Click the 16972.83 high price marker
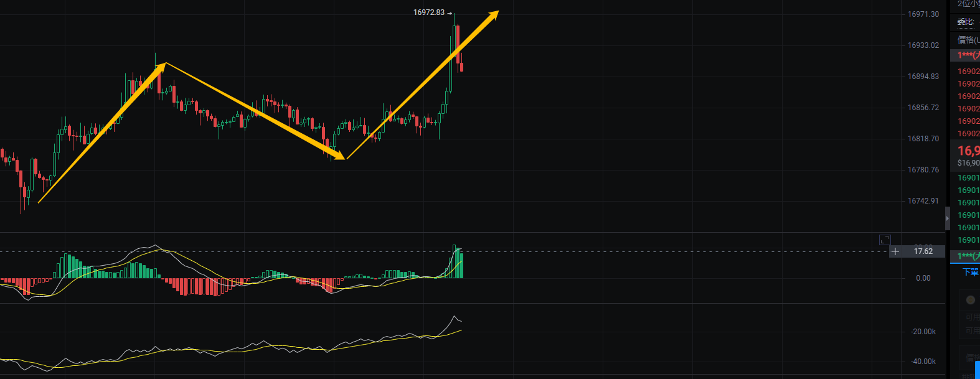Image resolution: width=980 pixels, height=379 pixels. click(x=429, y=12)
